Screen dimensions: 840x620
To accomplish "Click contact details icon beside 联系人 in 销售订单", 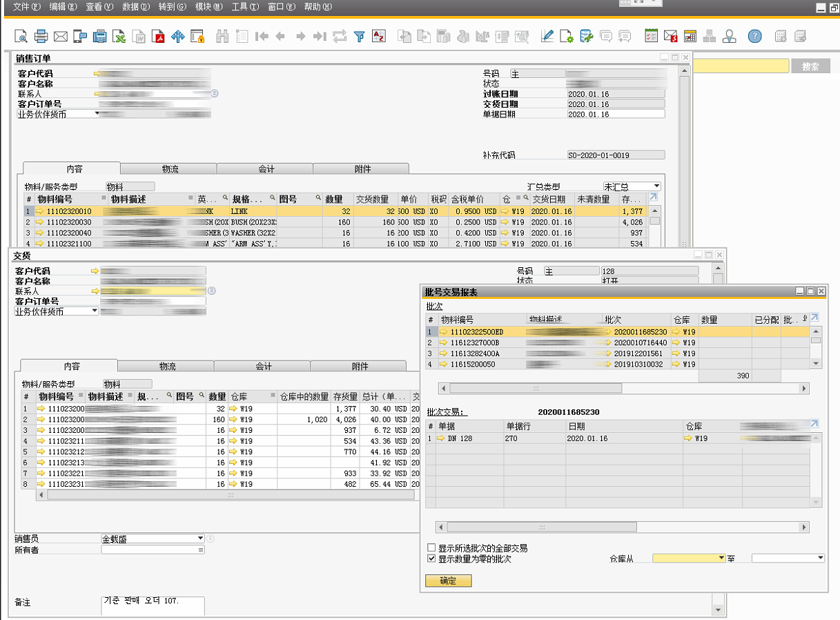I will [x=215, y=93].
